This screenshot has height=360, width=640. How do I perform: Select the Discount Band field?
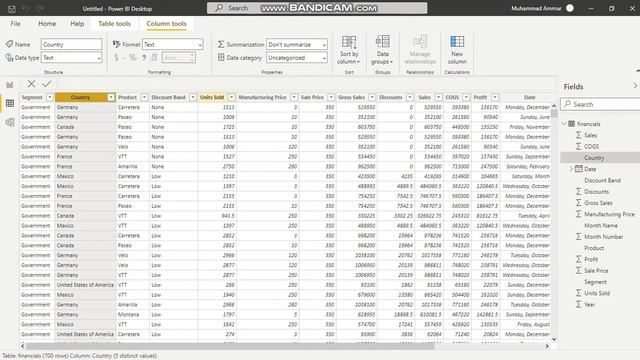coord(602,180)
